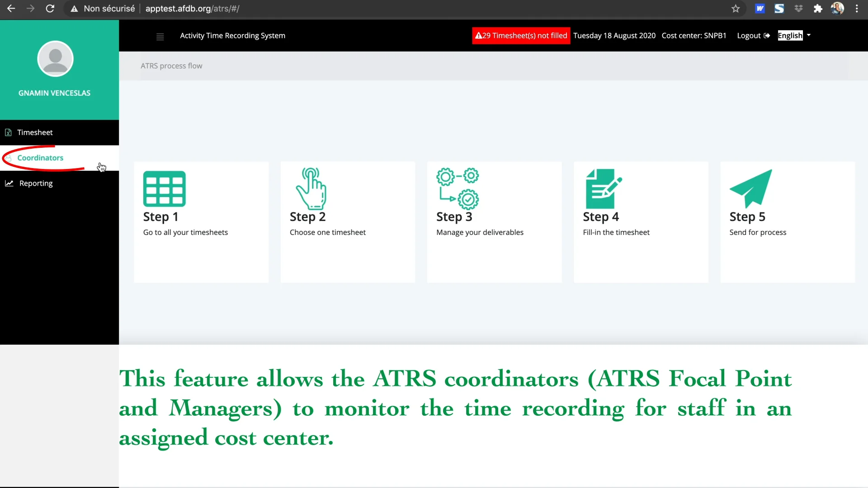This screenshot has height=488, width=868.
Task: Select Coordinators in the sidebar
Action: [59, 158]
